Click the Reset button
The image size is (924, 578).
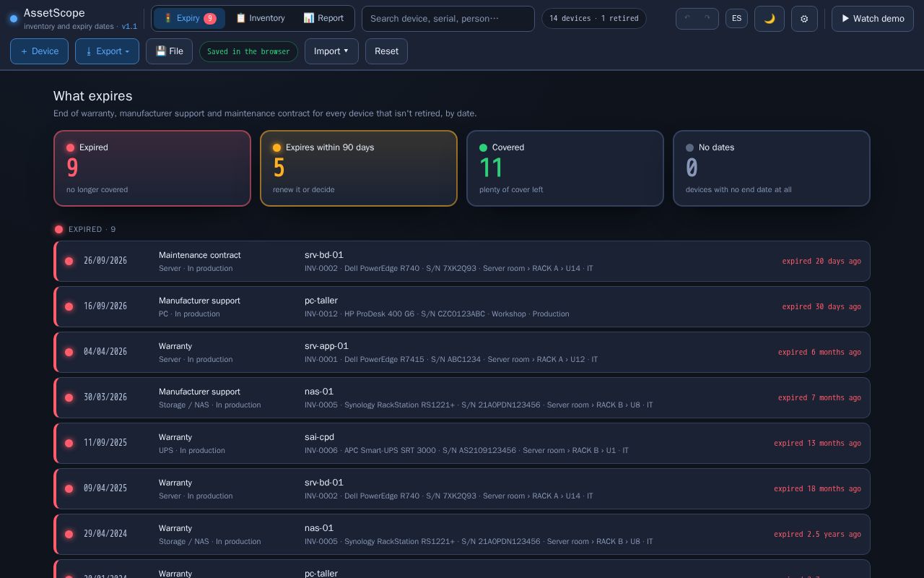coord(386,51)
